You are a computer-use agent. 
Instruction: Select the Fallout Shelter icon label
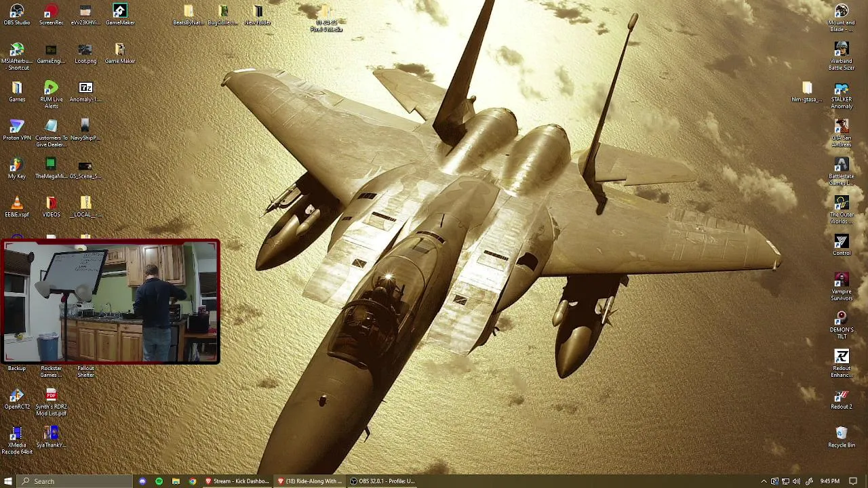click(85, 372)
